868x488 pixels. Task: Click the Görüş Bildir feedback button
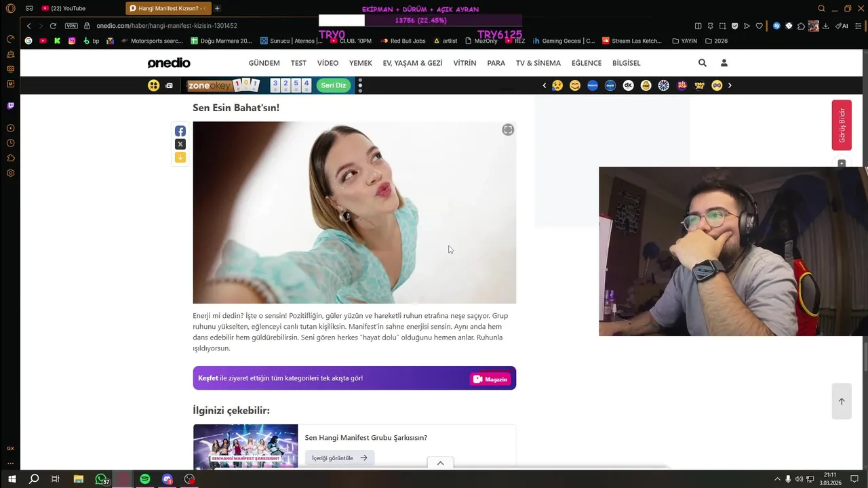click(842, 125)
